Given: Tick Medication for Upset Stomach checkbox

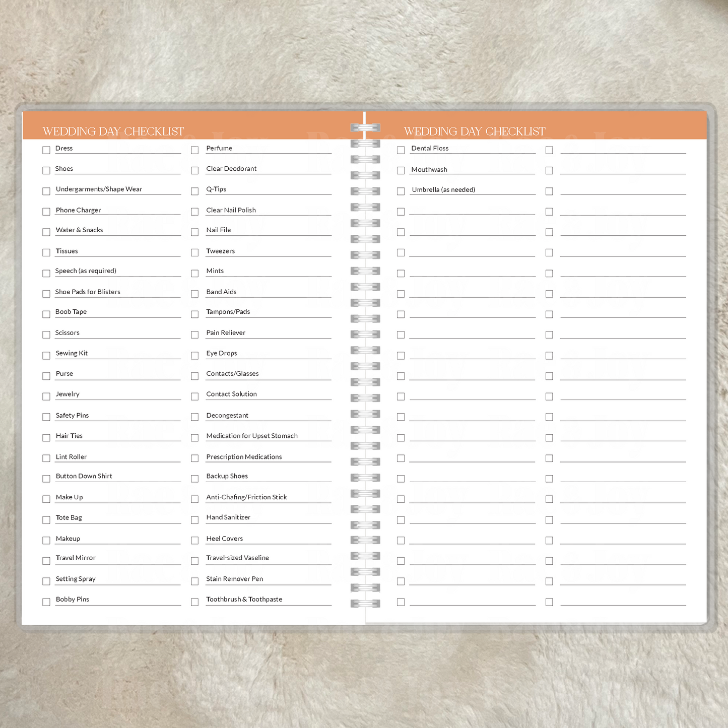Looking at the screenshot, I should [x=195, y=438].
